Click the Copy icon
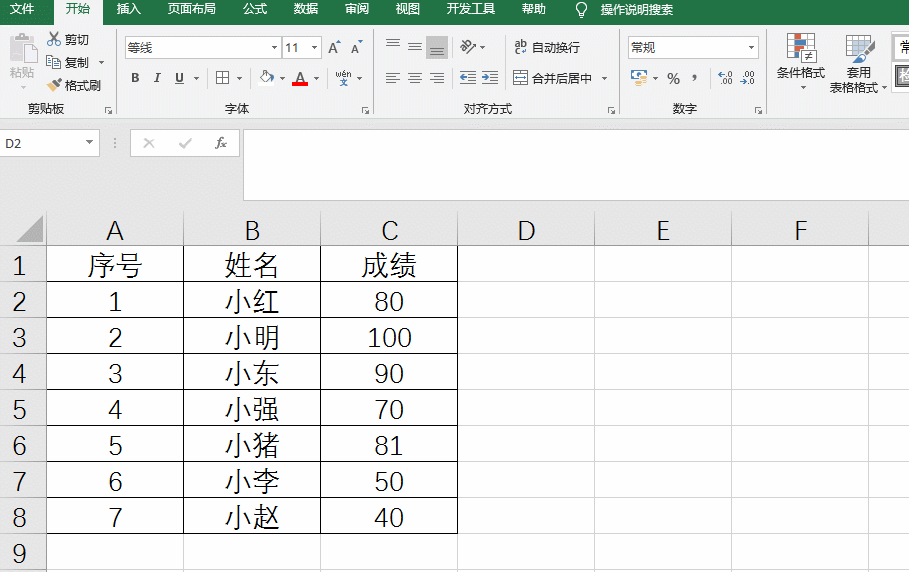 click(x=54, y=62)
